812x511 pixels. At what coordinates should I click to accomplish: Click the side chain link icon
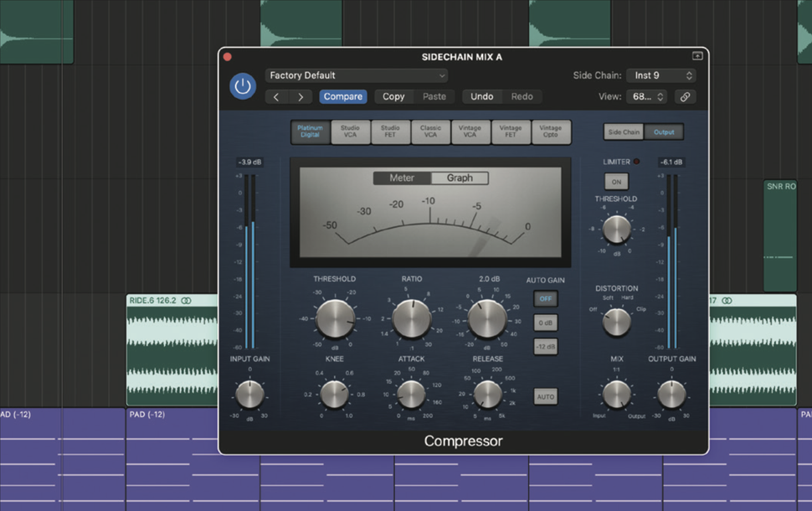[x=685, y=96]
